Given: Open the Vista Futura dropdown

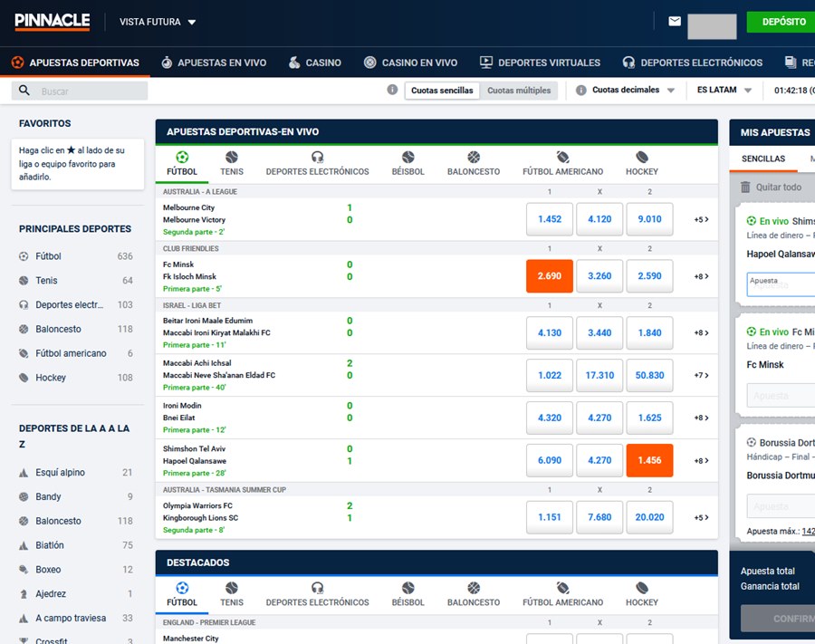Looking at the screenshot, I should coord(158,22).
